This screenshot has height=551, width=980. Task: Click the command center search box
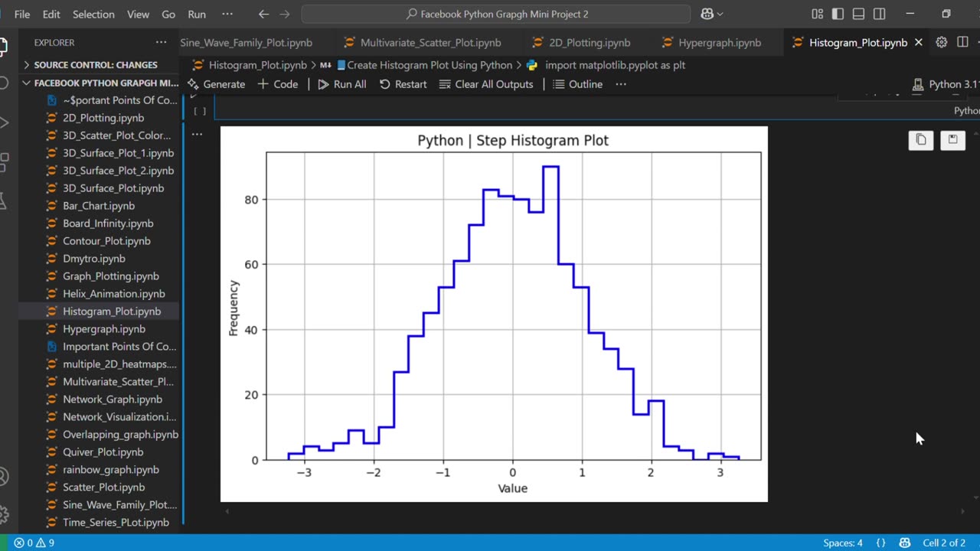click(x=496, y=14)
